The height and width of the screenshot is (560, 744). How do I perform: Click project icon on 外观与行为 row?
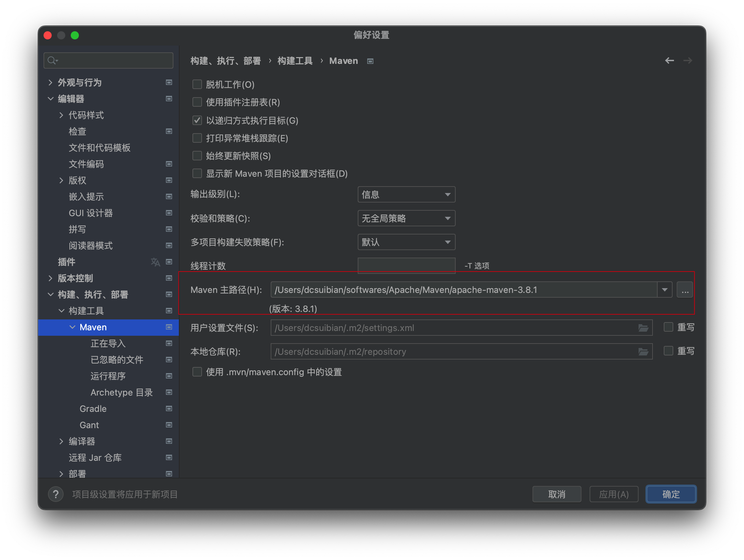169,82
